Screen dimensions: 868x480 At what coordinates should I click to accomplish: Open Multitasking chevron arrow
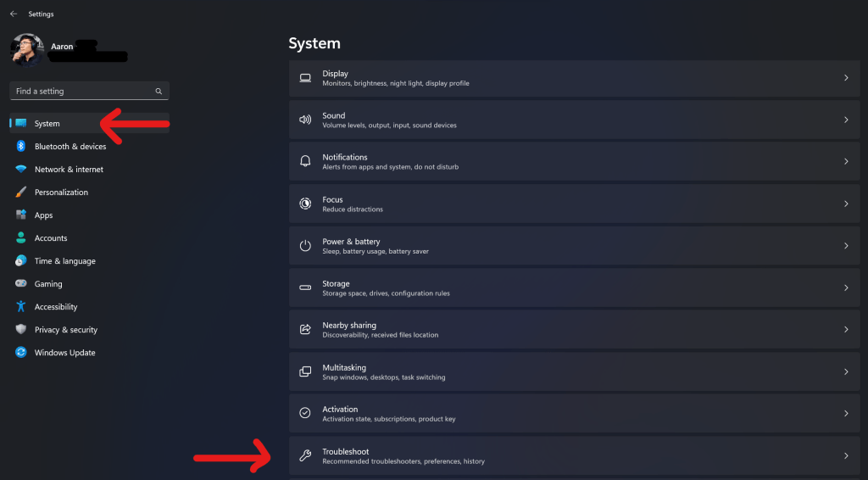click(846, 372)
